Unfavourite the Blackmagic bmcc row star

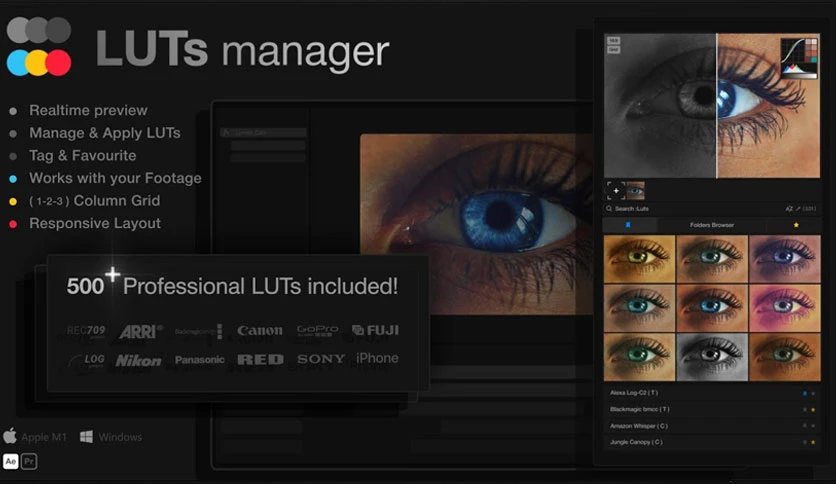[813, 410]
